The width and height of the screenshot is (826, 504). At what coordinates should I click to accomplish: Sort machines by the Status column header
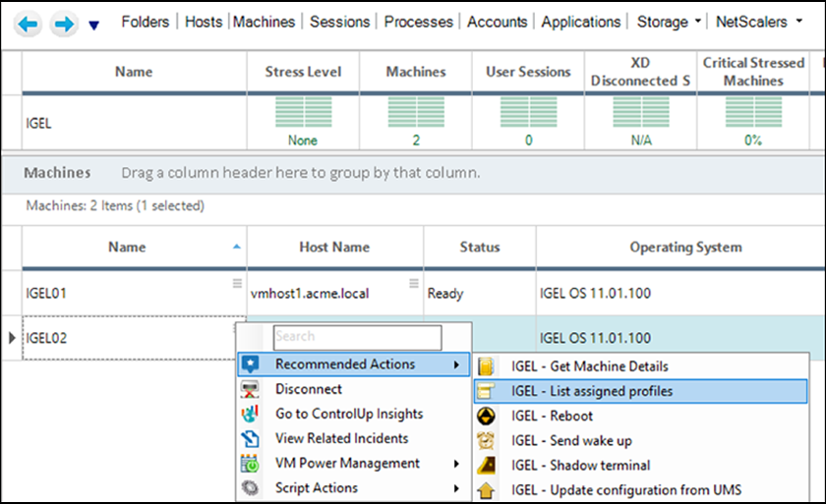click(480, 247)
